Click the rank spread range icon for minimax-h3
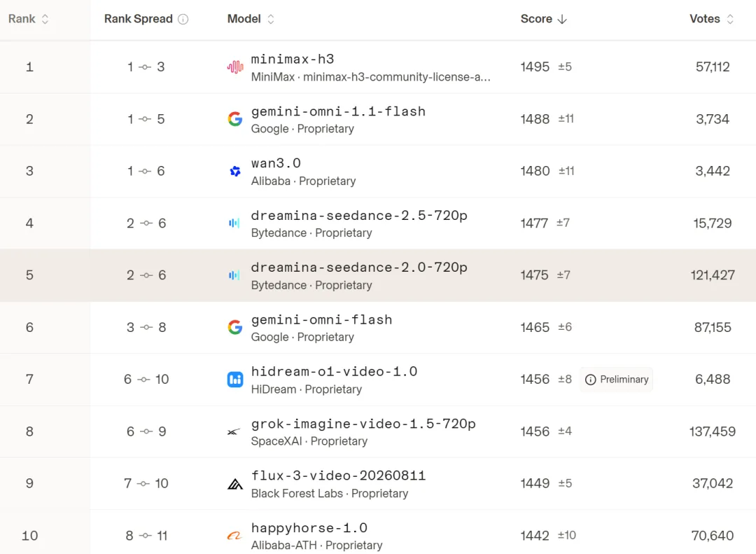 (x=145, y=67)
